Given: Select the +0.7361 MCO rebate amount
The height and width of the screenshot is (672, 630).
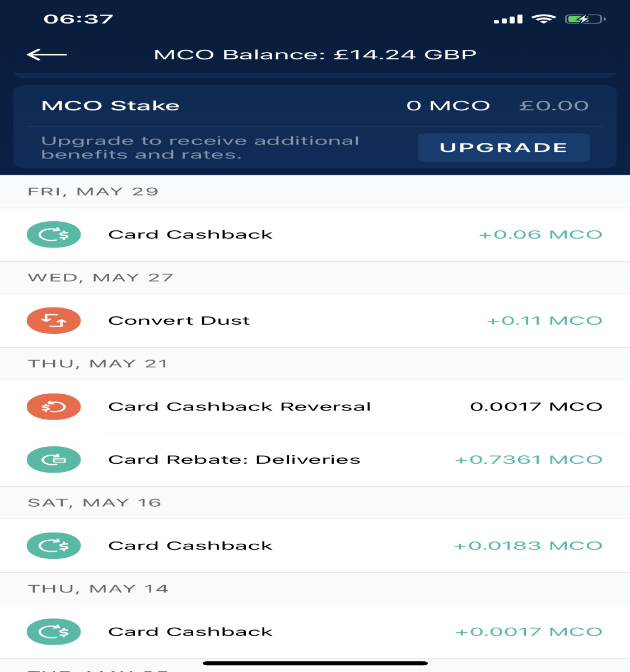Looking at the screenshot, I should (x=529, y=460).
